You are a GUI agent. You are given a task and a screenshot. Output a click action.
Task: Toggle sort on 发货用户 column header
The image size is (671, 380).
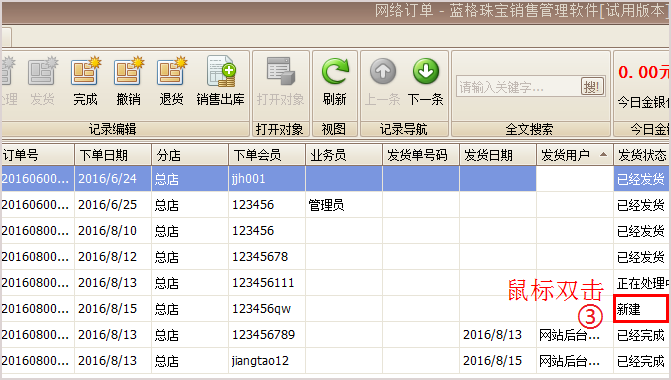[x=575, y=155]
